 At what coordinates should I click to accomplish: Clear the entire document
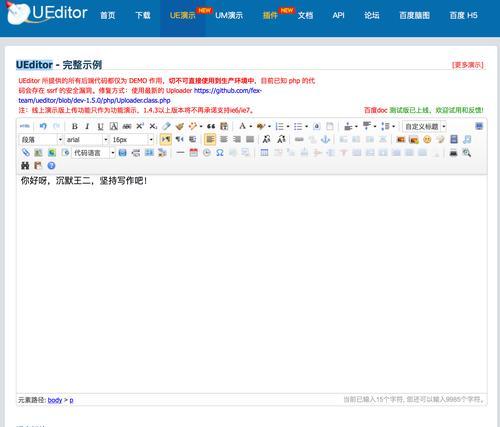pyautogui.click(x=330, y=126)
